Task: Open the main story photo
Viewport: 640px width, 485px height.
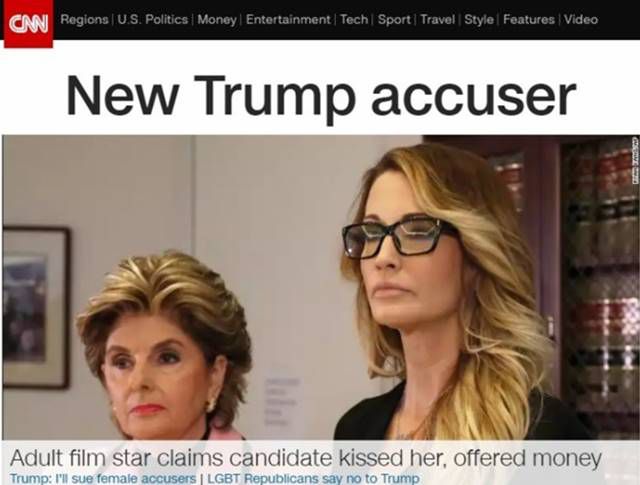Action: click(x=320, y=288)
